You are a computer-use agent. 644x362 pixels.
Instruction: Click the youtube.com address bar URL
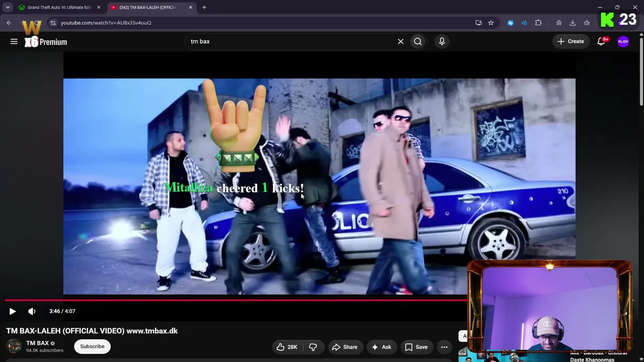106,23
